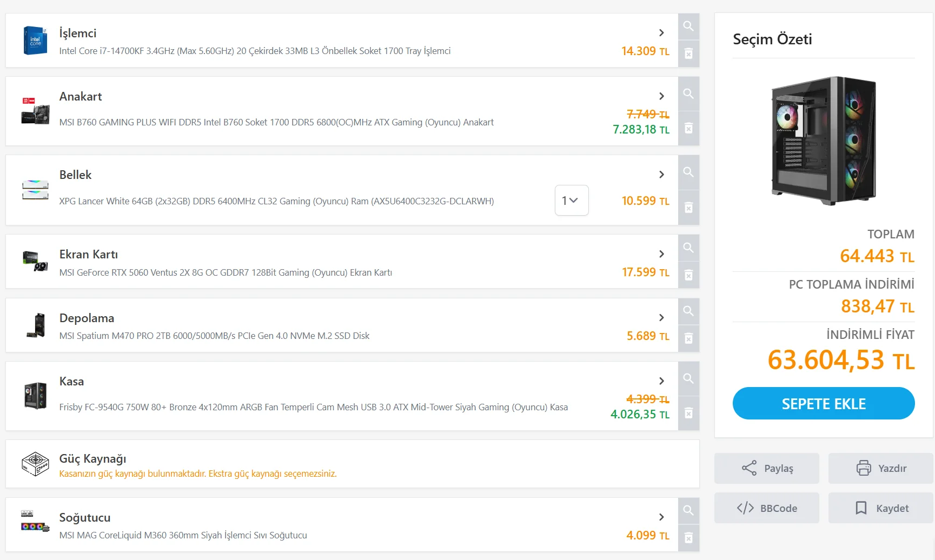Screen dimensions: 935x560
Task: Click the Intel Core processor thumbnail
Action: tap(35, 41)
